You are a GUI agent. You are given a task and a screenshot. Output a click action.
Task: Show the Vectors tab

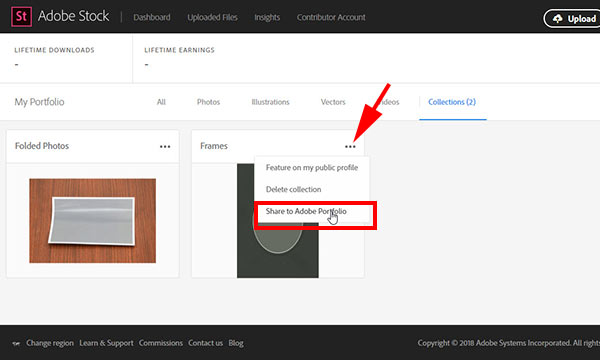coord(333,102)
